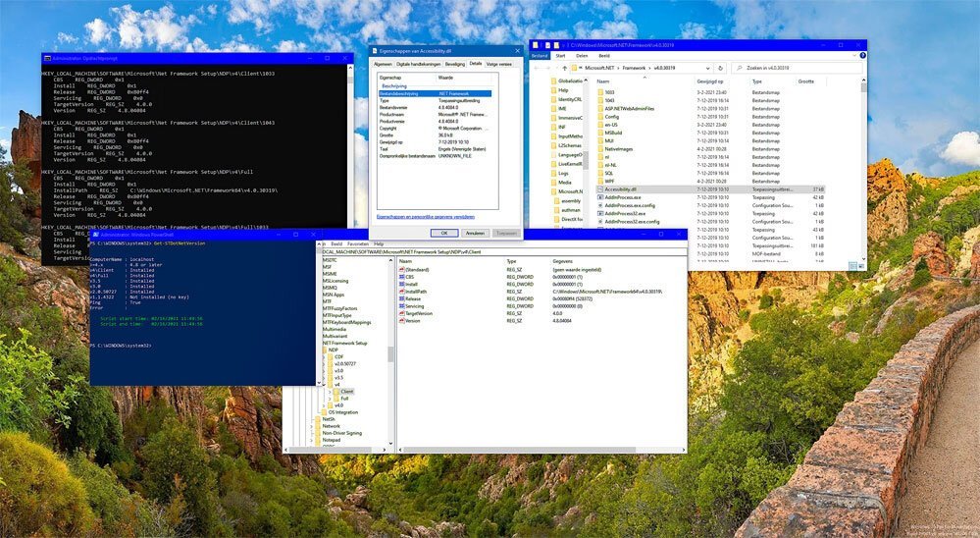Click remove properties and personal information link
Image resolution: width=980 pixels, height=538 pixels.
pos(425,216)
